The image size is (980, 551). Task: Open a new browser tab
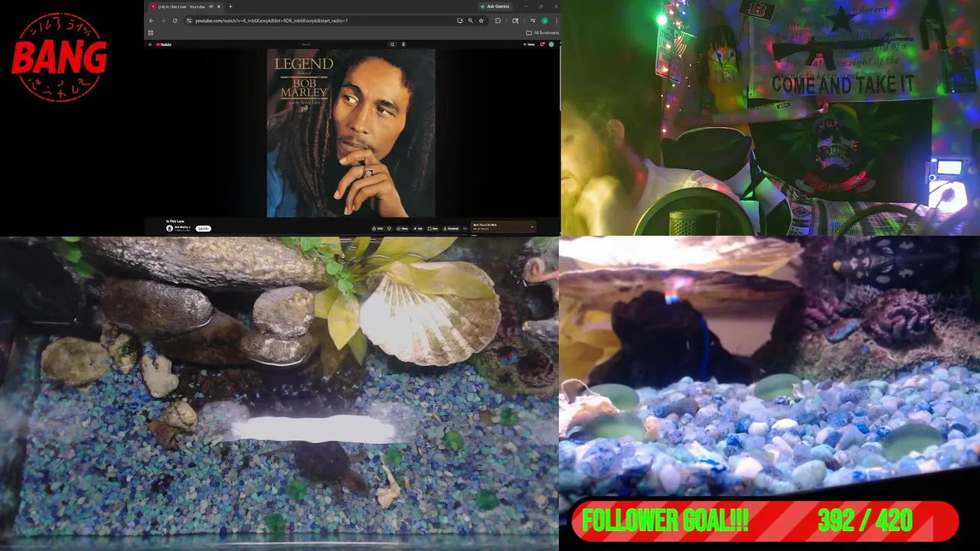click(230, 7)
